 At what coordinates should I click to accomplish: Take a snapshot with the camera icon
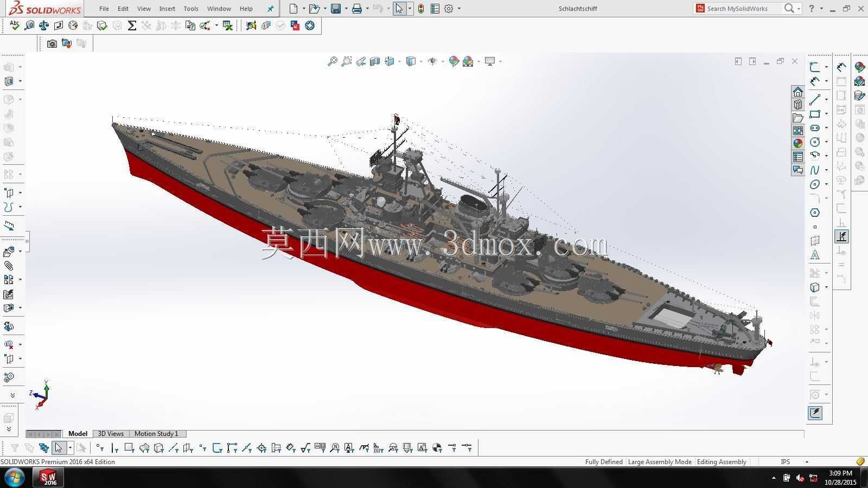52,43
